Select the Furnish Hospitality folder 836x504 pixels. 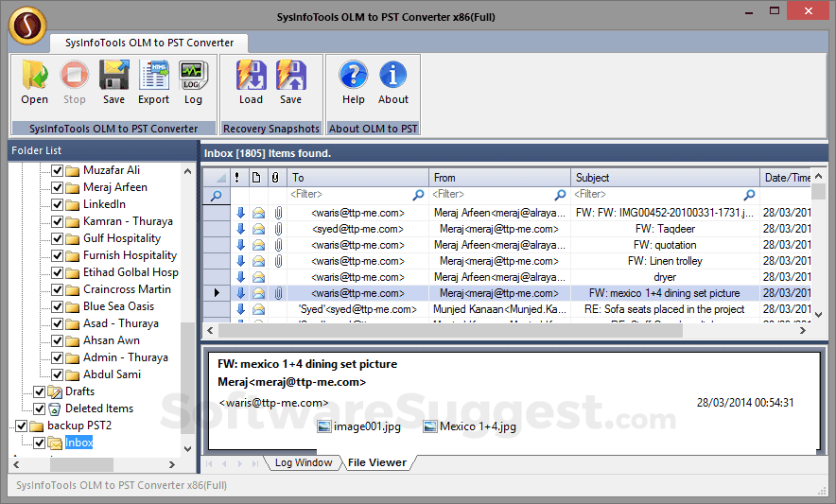click(130, 255)
